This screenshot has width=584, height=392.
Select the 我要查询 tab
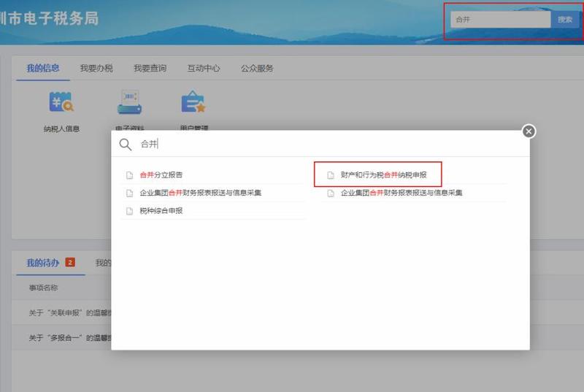click(x=150, y=69)
